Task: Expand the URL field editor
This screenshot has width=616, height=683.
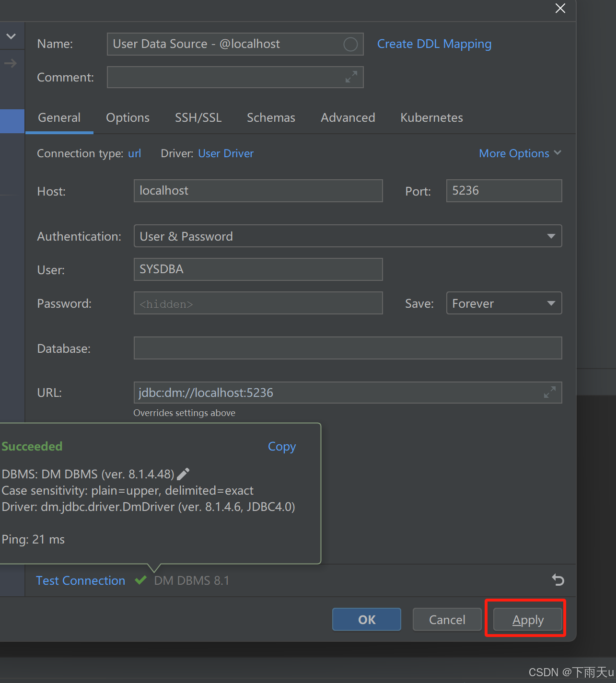Action: 550,392
